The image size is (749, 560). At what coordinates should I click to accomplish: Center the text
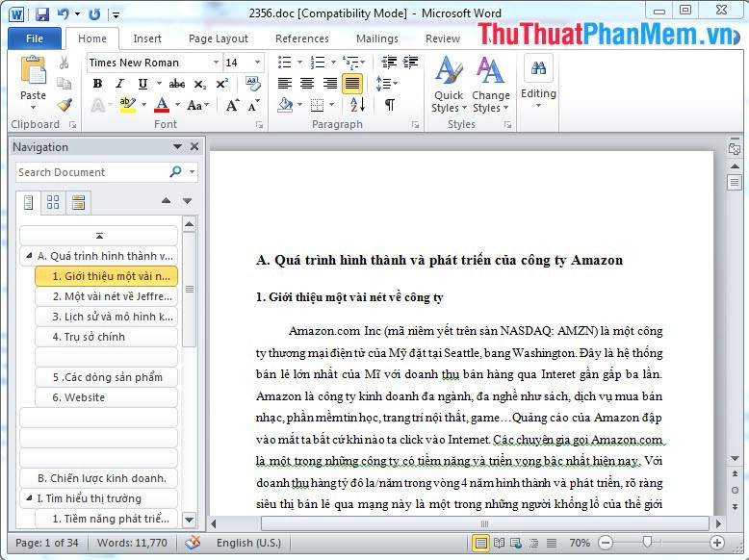pyautogui.click(x=307, y=84)
